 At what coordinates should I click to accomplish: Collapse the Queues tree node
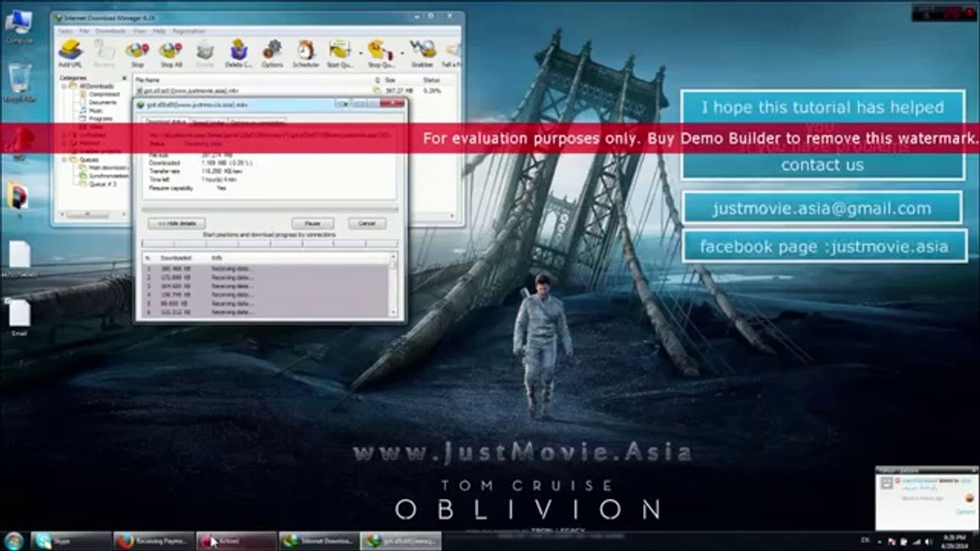[x=64, y=159]
